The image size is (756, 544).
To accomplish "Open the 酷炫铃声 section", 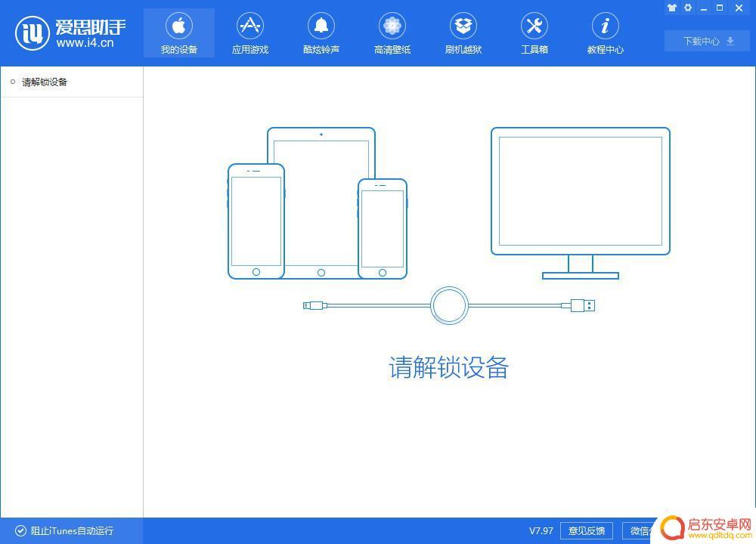I will (321, 32).
